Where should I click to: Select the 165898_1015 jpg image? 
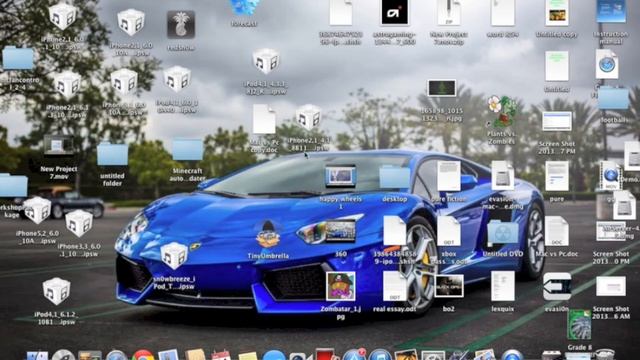[x=441, y=88]
